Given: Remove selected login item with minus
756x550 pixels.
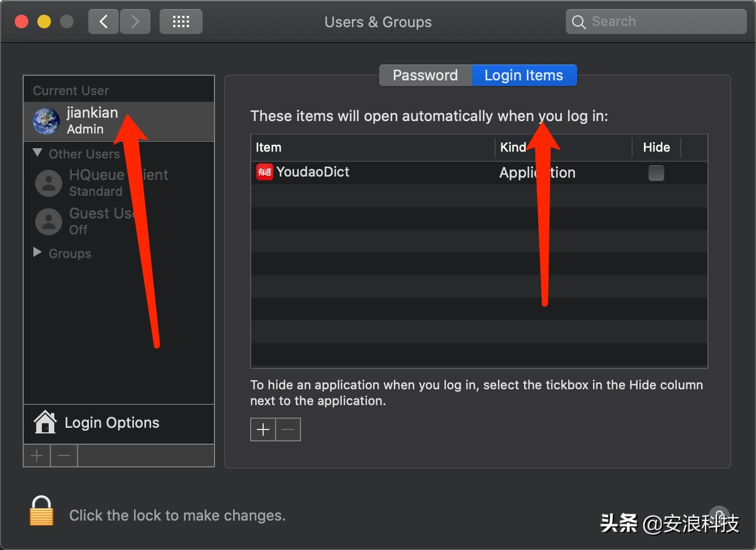Looking at the screenshot, I should pos(288,429).
